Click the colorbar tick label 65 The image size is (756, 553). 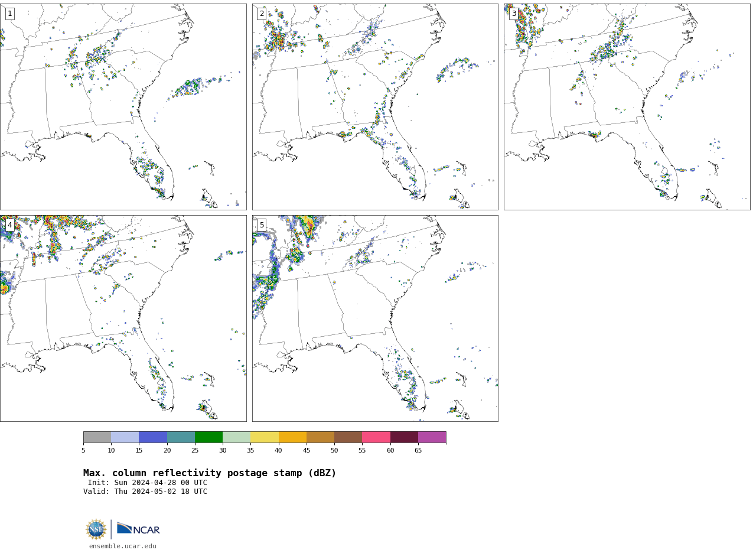418,451
